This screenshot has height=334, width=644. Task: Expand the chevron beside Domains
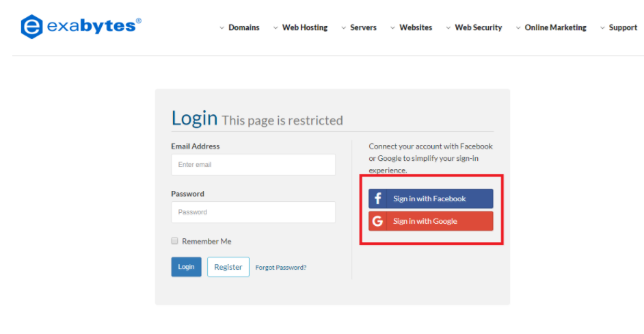[x=222, y=28]
